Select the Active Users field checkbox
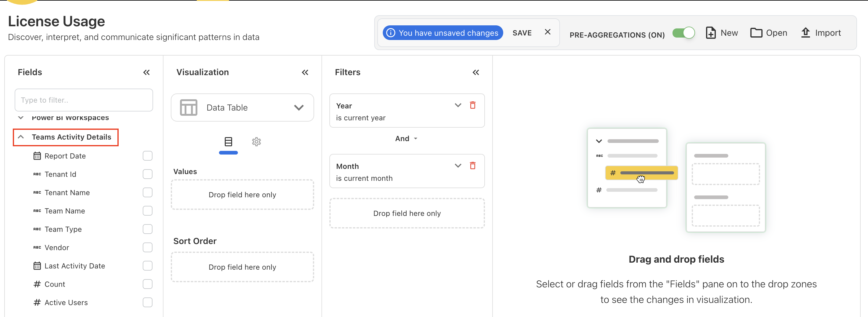Viewport: 868px width, 317px height. [147, 302]
